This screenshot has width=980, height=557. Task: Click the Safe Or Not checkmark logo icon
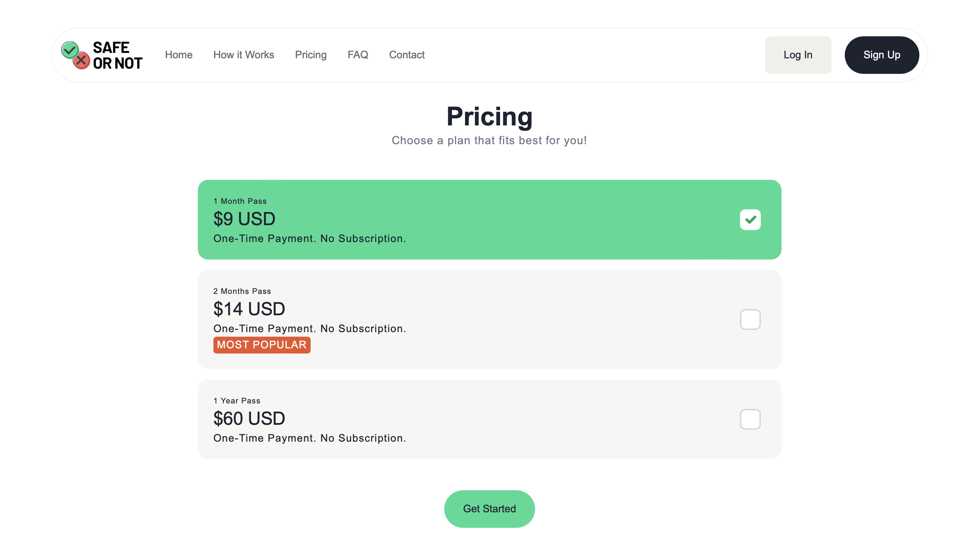click(76, 55)
